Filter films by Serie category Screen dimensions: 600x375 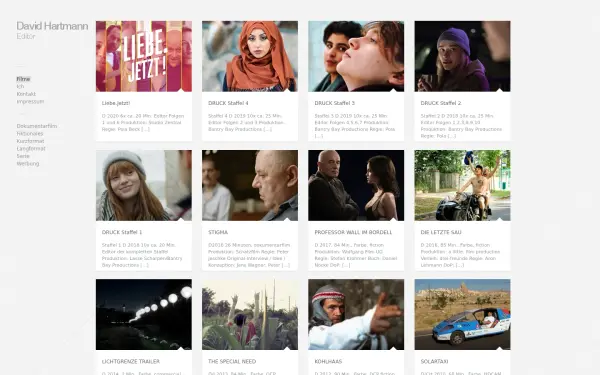click(x=23, y=156)
